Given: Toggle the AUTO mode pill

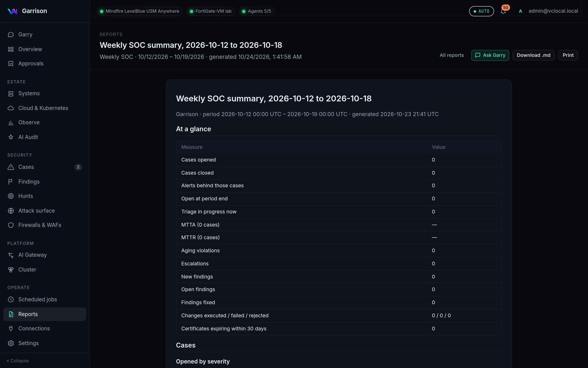Looking at the screenshot, I should pyautogui.click(x=481, y=11).
